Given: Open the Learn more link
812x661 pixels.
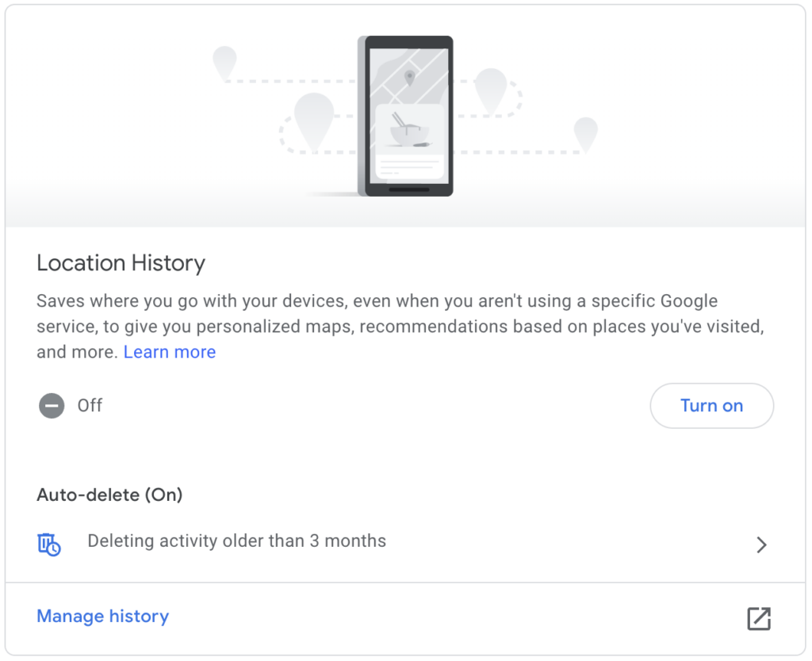Looking at the screenshot, I should click(x=169, y=352).
